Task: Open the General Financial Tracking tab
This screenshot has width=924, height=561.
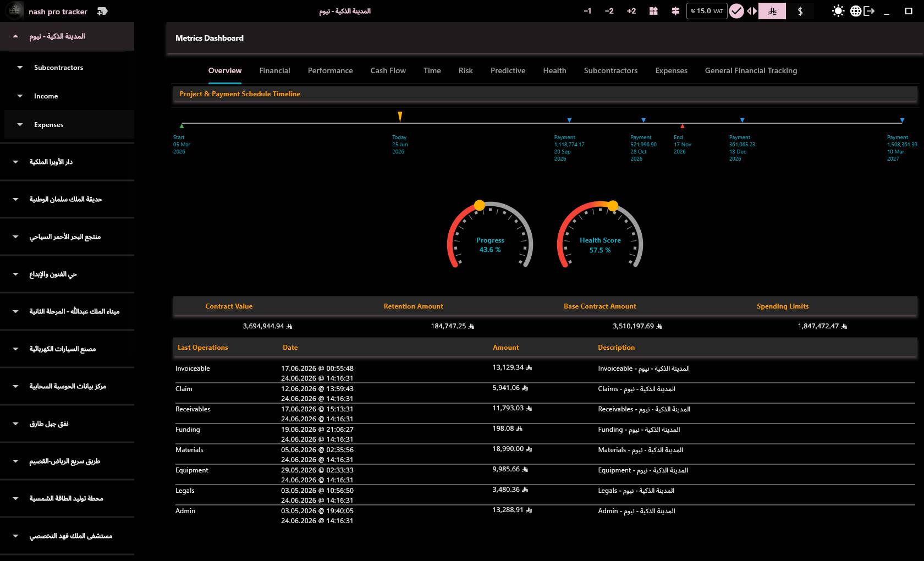Action: (751, 70)
